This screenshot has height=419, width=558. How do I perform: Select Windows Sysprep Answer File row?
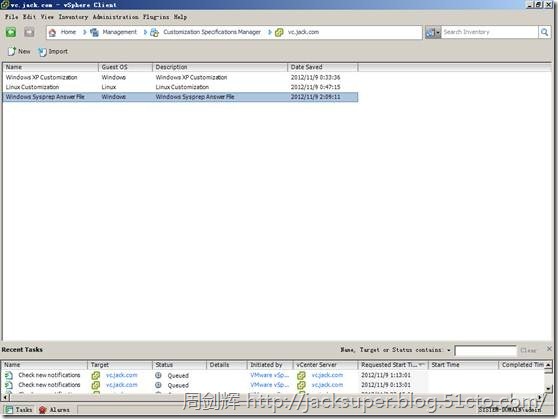(180, 97)
